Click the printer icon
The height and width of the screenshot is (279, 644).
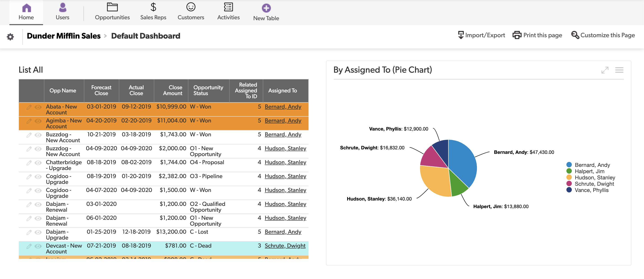[517, 35]
